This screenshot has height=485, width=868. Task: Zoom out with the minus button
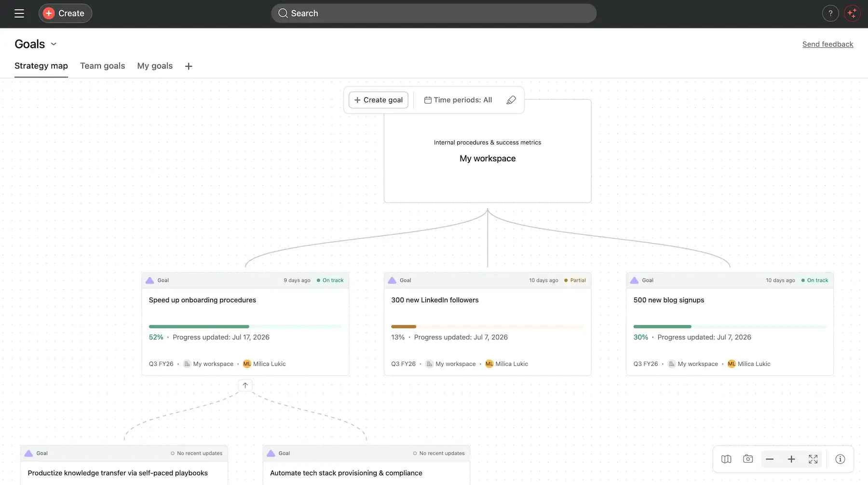click(x=770, y=459)
